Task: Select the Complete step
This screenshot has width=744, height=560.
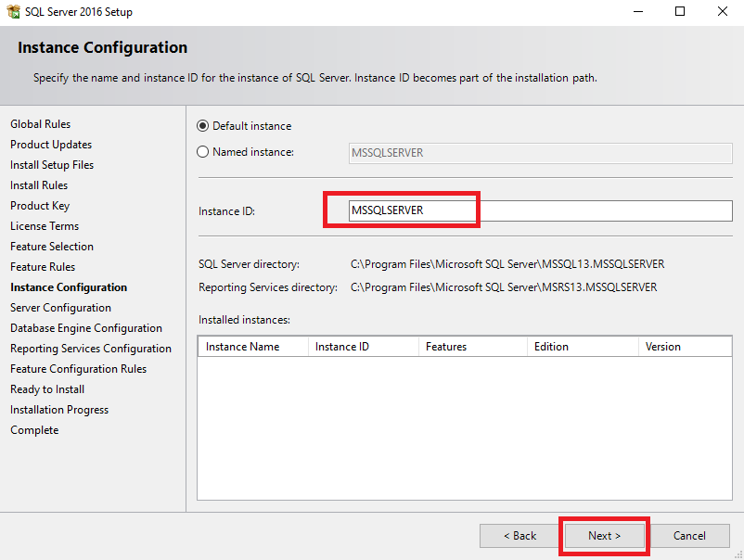Action: pos(34,430)
